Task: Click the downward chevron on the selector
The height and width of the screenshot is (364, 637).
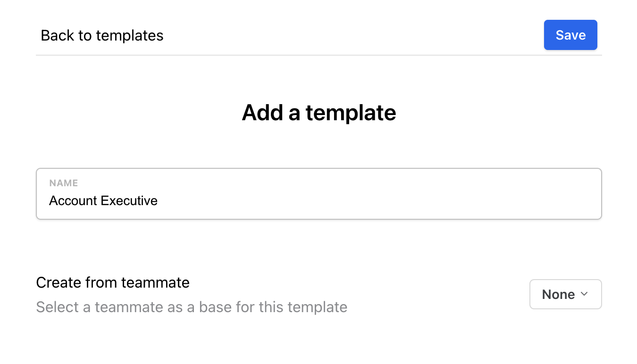Action: coord(584,294)
